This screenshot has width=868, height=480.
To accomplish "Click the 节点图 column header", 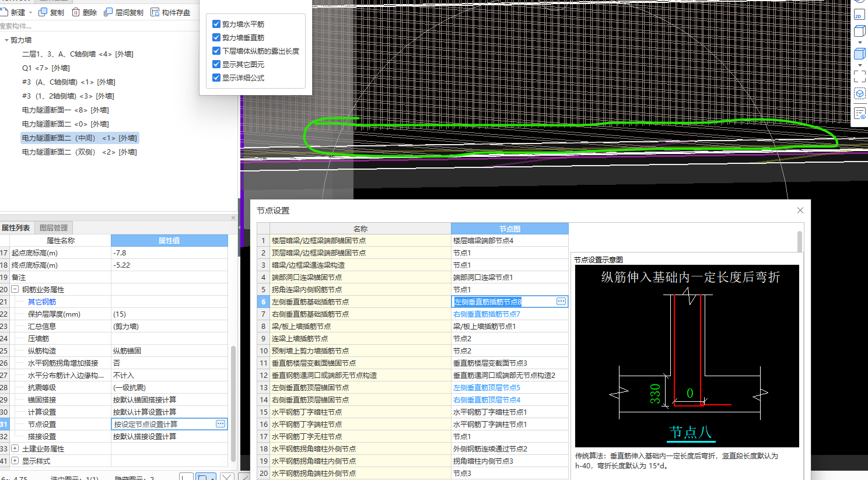I will tap(510, 229).
